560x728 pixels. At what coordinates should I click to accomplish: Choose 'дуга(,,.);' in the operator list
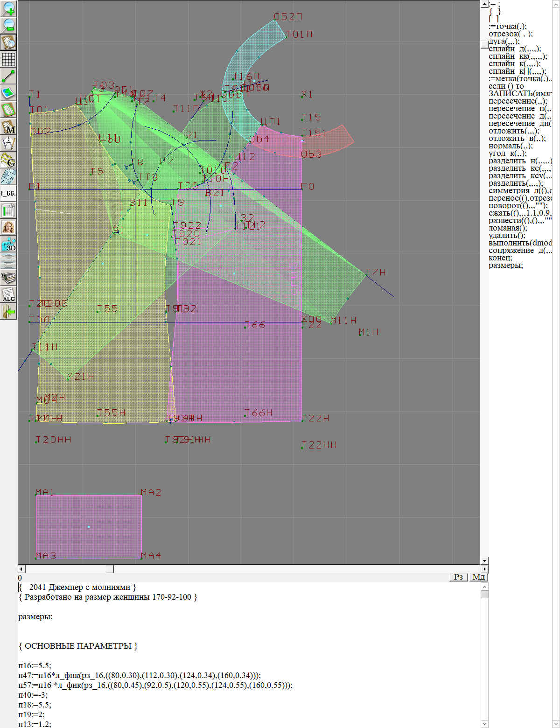click(504, 41)
